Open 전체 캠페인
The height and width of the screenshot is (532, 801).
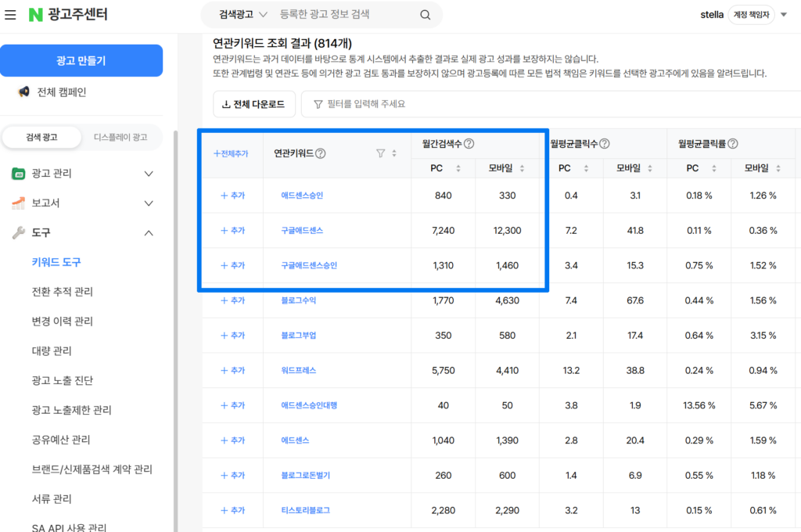(x=61, y=92)
